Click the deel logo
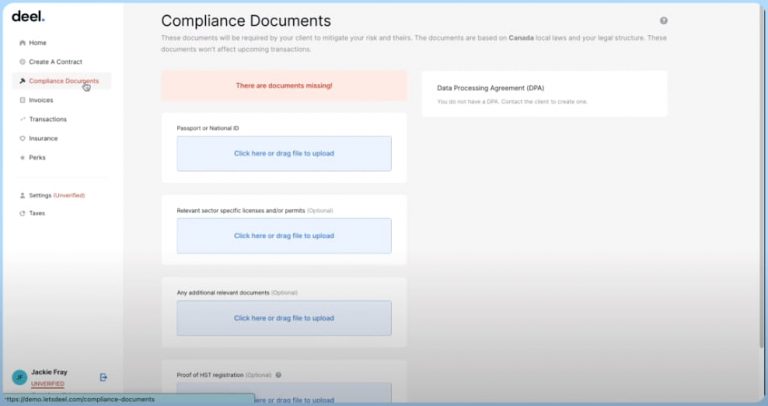This screenshot has width=768, height=406. (28, 16)
